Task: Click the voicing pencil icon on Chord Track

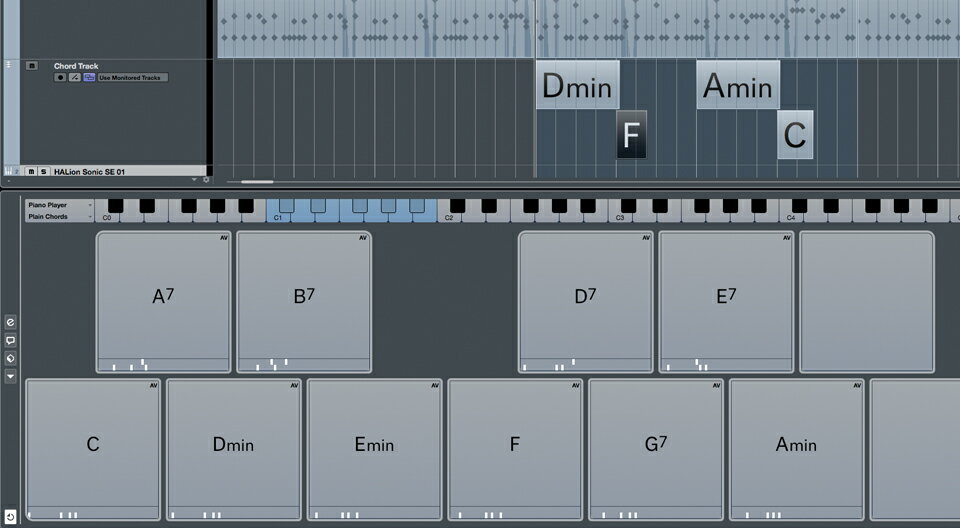Action: 75,78
